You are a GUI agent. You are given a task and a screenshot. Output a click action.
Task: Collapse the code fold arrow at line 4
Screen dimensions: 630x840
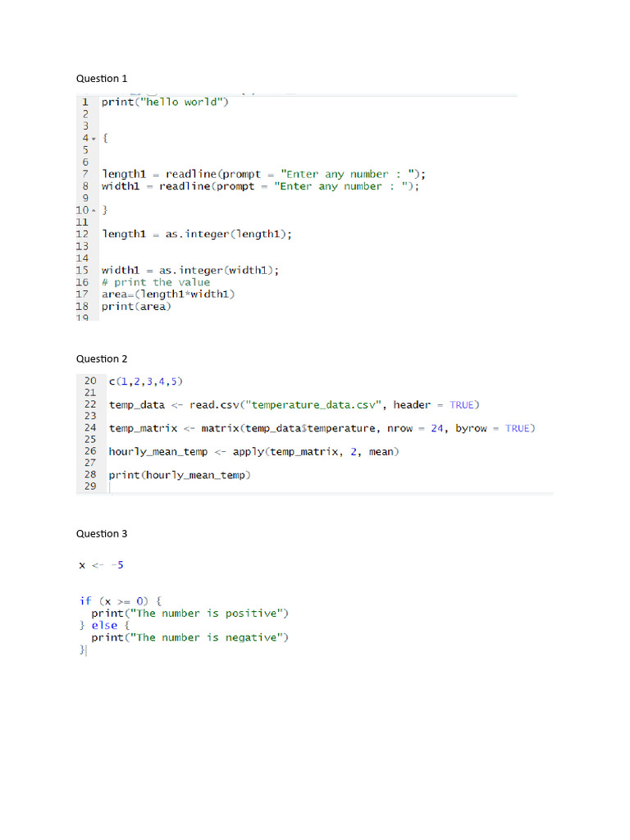(94, 139)
